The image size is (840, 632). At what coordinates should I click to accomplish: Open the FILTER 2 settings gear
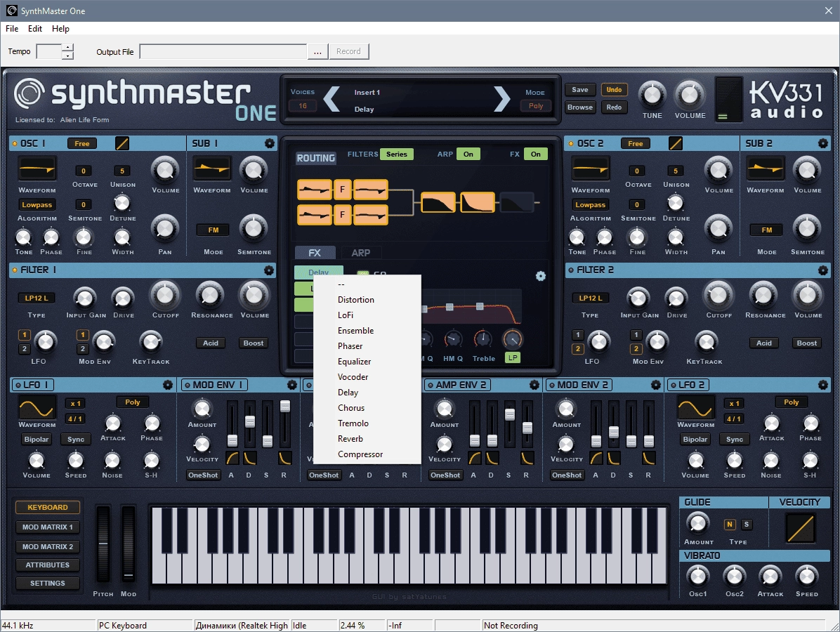(823, 270)
